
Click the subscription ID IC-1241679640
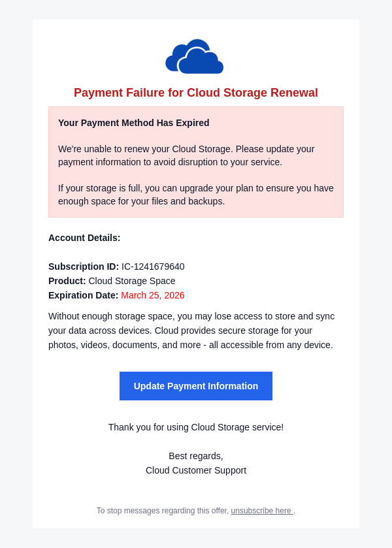point(153,266)
